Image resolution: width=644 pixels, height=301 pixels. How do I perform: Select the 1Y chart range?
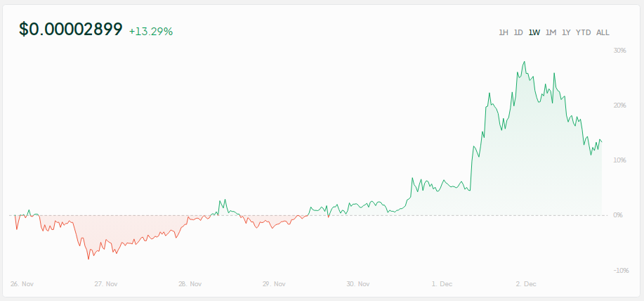(x=566, y=32)
